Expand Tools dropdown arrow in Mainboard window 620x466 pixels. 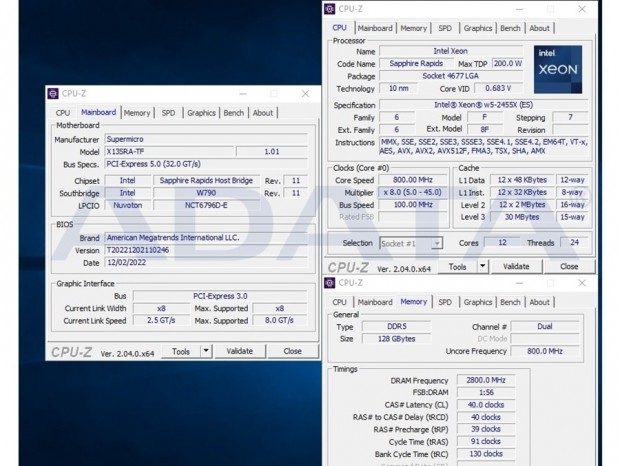coord(206,351)
